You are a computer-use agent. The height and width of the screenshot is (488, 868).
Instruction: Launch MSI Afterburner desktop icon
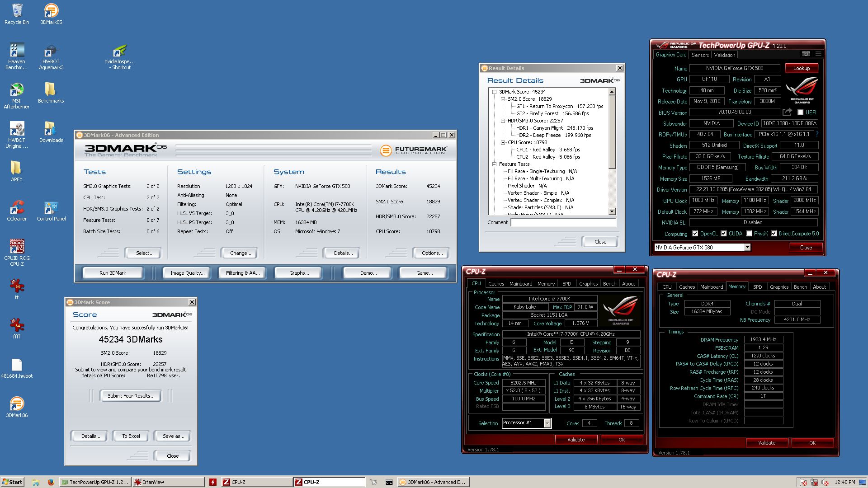pyautogui.click(x=17, y=96)
